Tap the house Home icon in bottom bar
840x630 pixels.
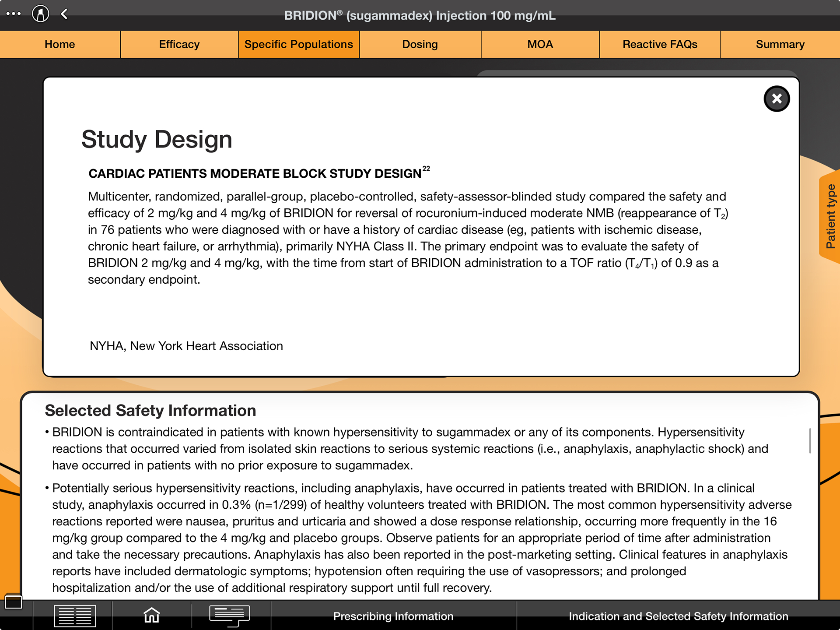click(x=152, y=615)
